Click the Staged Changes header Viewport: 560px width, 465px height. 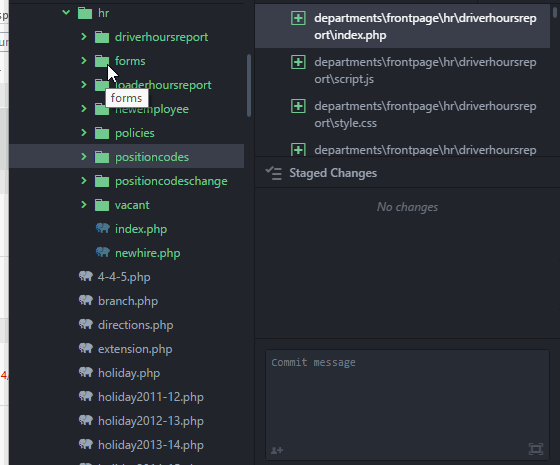(333, 173)
